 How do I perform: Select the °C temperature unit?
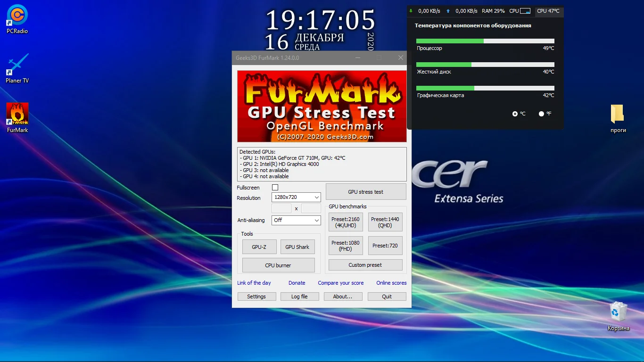[515, 114]
